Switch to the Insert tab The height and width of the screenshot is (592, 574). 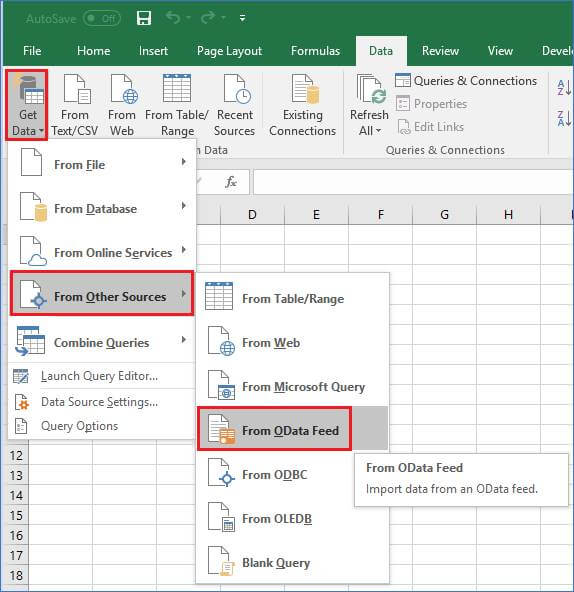153,51
